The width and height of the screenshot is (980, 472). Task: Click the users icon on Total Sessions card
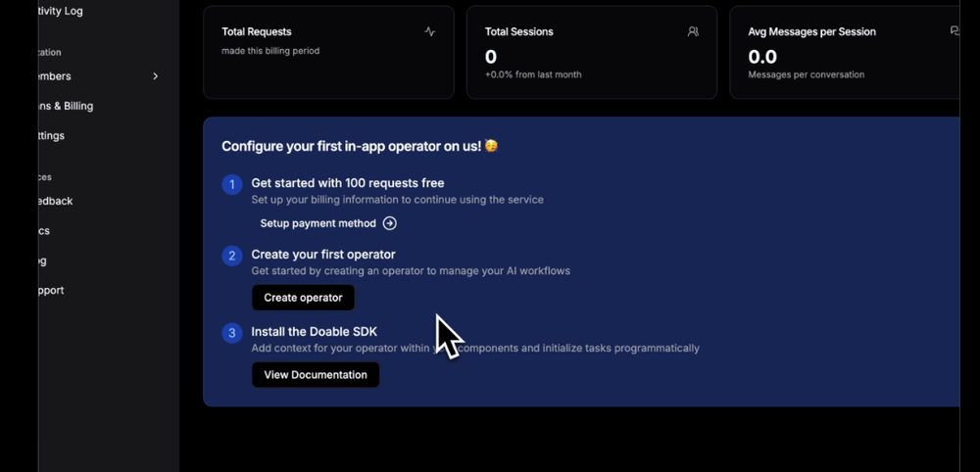click(x=693, y=31)
